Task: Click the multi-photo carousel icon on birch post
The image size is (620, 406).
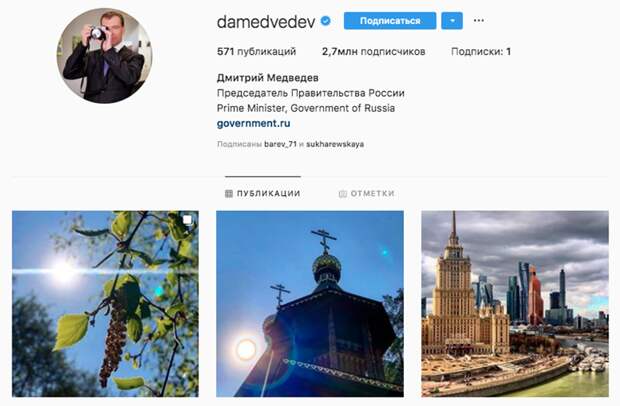Action: pos(187,220)
